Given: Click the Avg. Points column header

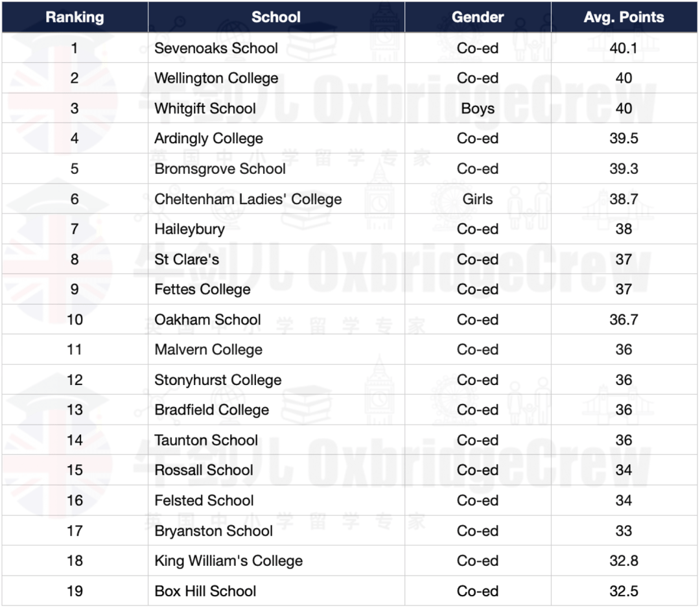Looking at the screenshot, I should click(x=624, y=17).
